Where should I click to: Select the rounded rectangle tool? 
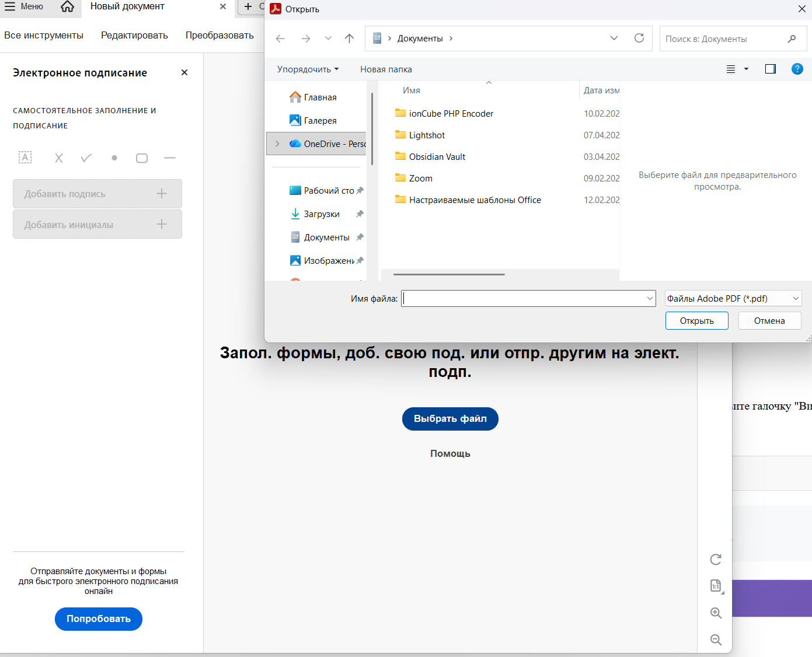tap(142, 158)
